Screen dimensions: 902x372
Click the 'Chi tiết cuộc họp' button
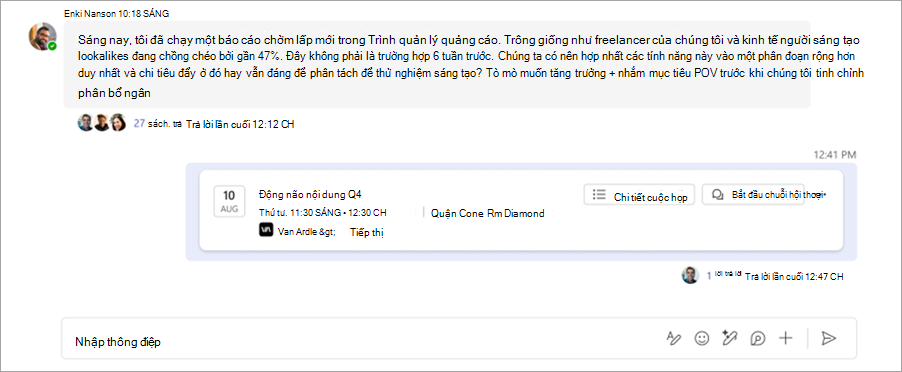click(640, 194)
